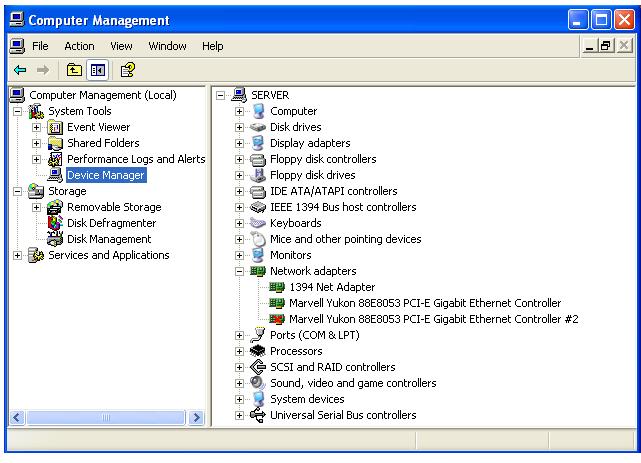Expand the IDE ATA/ATAPI controllers category
The height and width of the screenshot is (463, 641).
tap(240, 191)
